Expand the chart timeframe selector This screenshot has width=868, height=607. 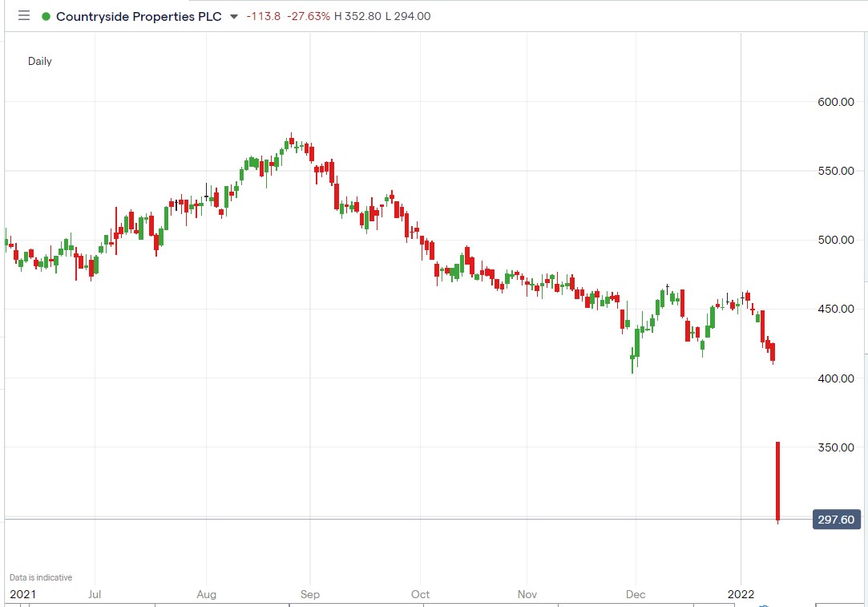(40, 61)
